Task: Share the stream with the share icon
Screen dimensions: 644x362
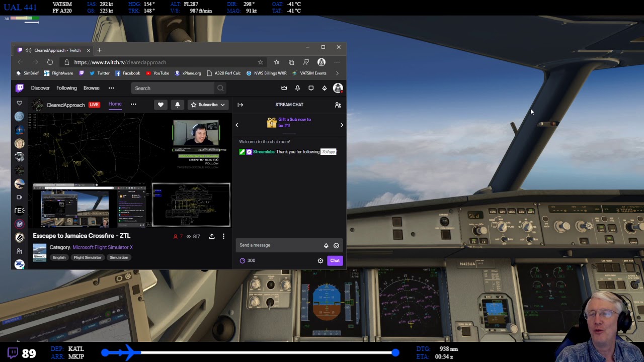Action: [212, 236]
